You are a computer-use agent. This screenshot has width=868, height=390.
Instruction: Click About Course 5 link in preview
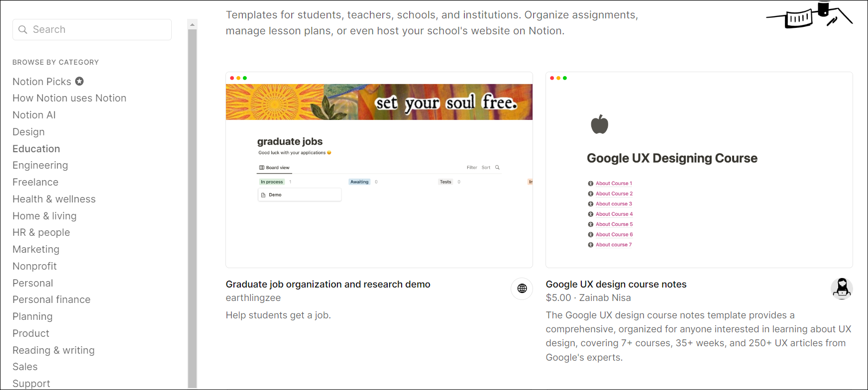coord(614,224)
